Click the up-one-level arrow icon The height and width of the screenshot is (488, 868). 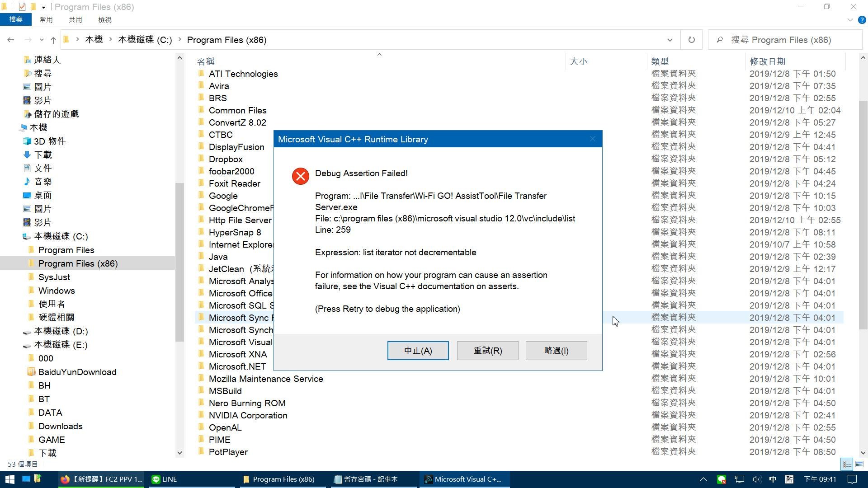[53, 40]
